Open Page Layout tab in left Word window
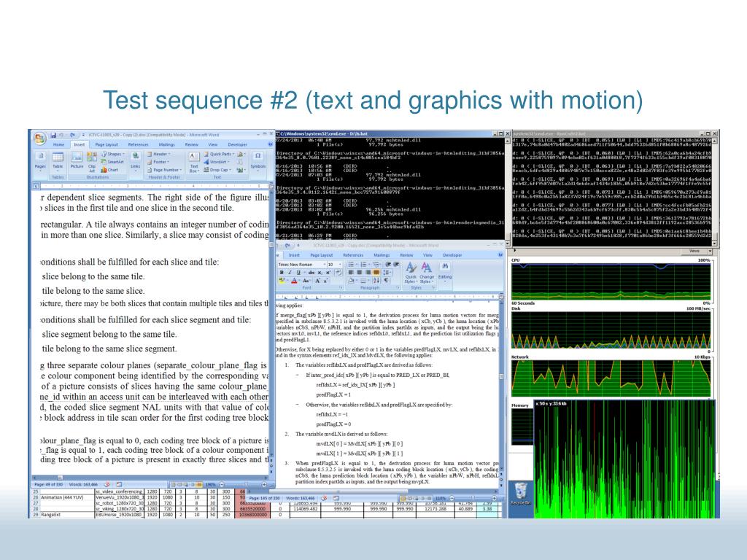This screenshot has width=747, height=560. pyautogui.click(x=107, y=144)
